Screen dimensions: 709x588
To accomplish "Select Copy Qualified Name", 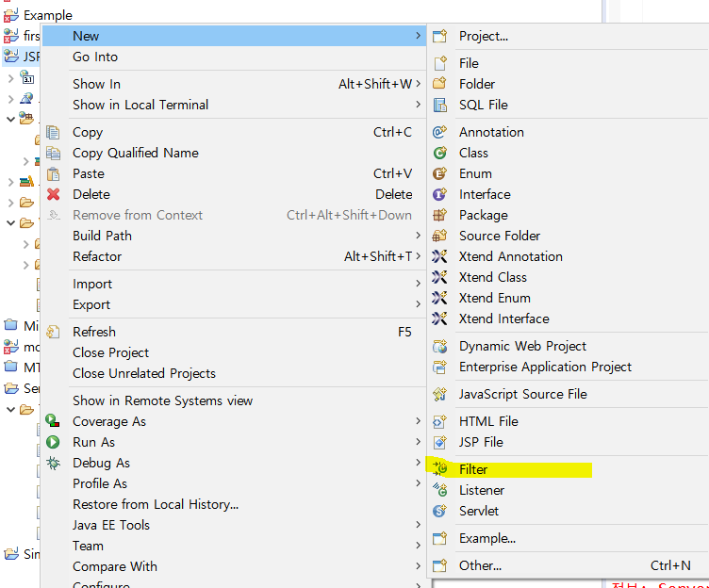I will pos(234,153).
